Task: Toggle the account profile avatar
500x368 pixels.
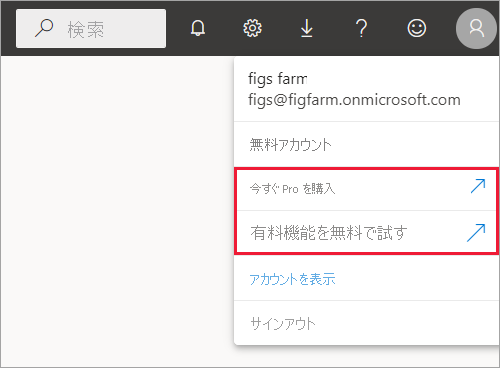Action: pyautogui.click(x=476, y=28)
